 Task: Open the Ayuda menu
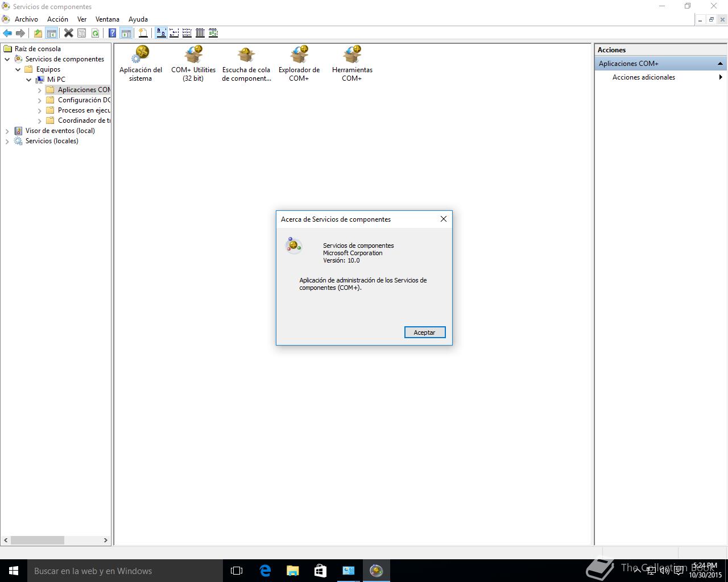point(138,19)
